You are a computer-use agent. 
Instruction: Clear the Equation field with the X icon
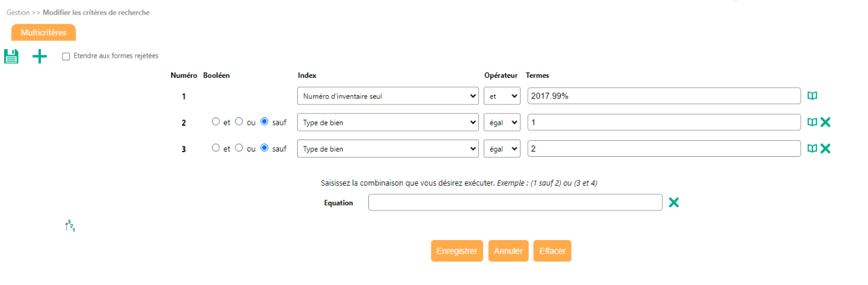[673, 203]
